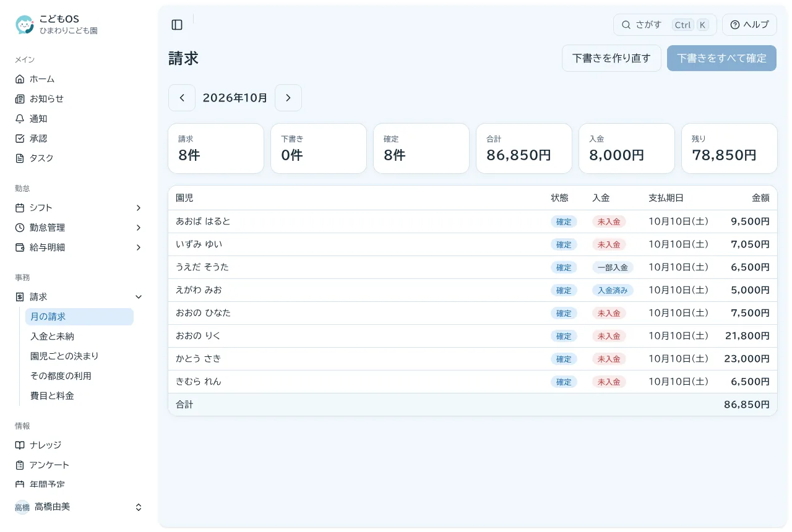
Task: Click the こどもOS logo icon
Action: pyautogui.click(x=25, y=25)
